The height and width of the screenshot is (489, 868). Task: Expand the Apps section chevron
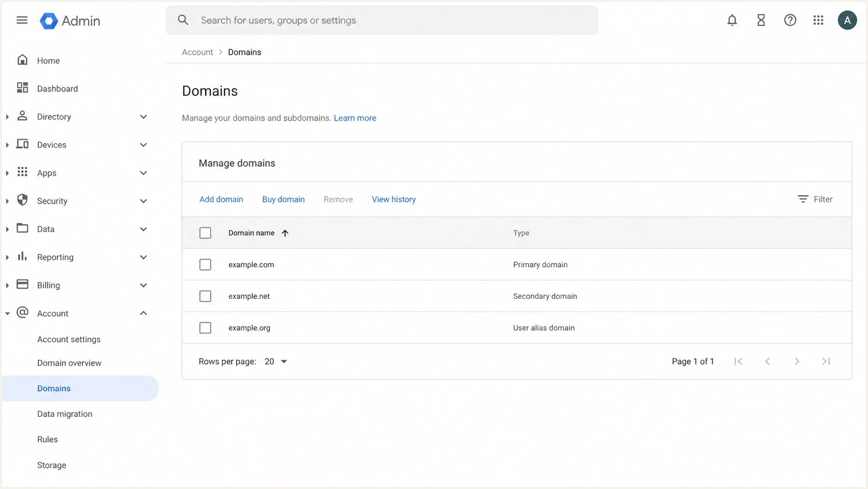pos(143,173)
